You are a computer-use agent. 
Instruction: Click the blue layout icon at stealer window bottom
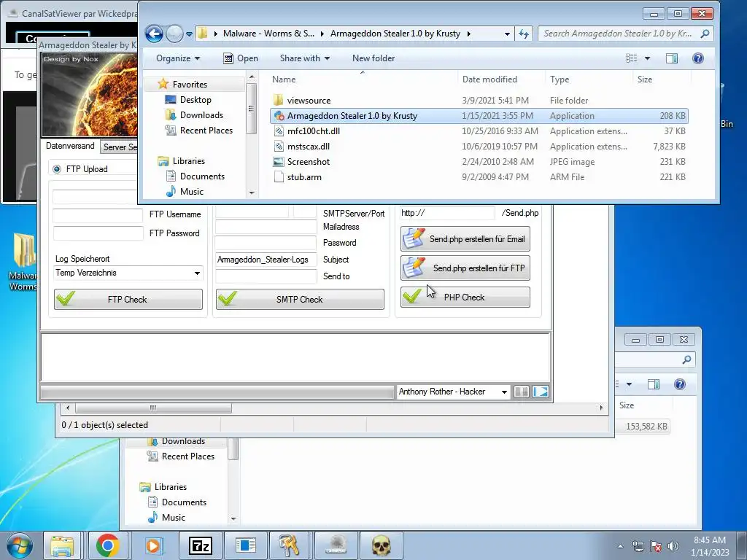coord(541,392)
